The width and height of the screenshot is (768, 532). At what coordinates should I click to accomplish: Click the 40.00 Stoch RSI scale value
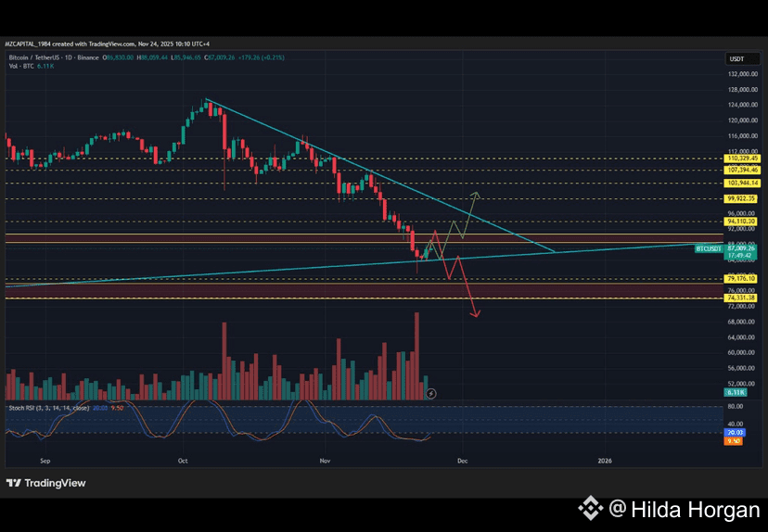click(x=736, y=424)
